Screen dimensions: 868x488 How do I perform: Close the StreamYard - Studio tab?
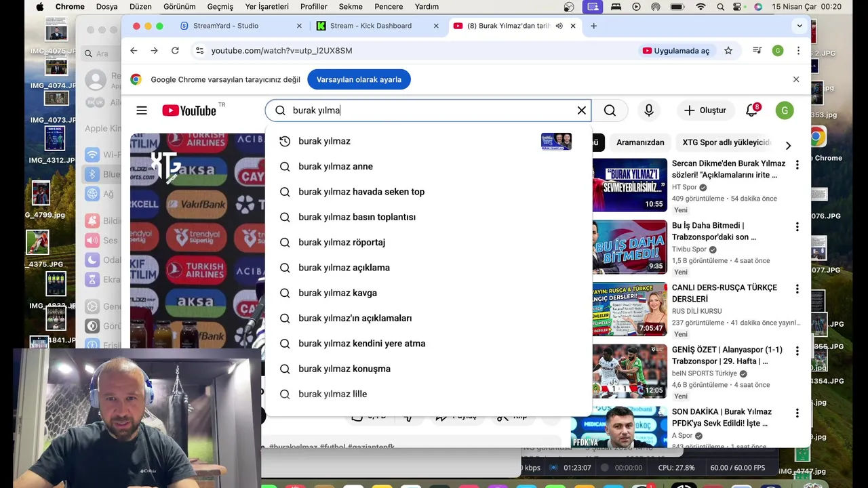pyautogui.click(x=299, y=26)
